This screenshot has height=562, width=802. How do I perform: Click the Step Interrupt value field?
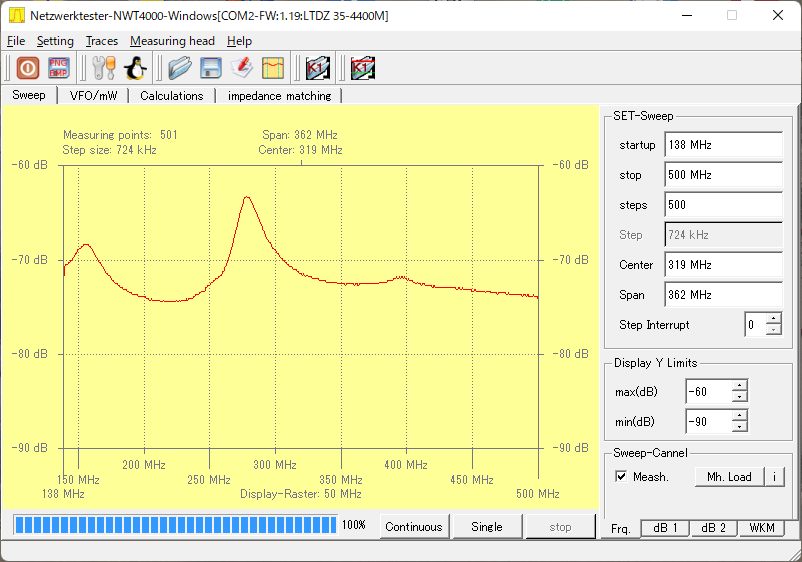point(755,324)
